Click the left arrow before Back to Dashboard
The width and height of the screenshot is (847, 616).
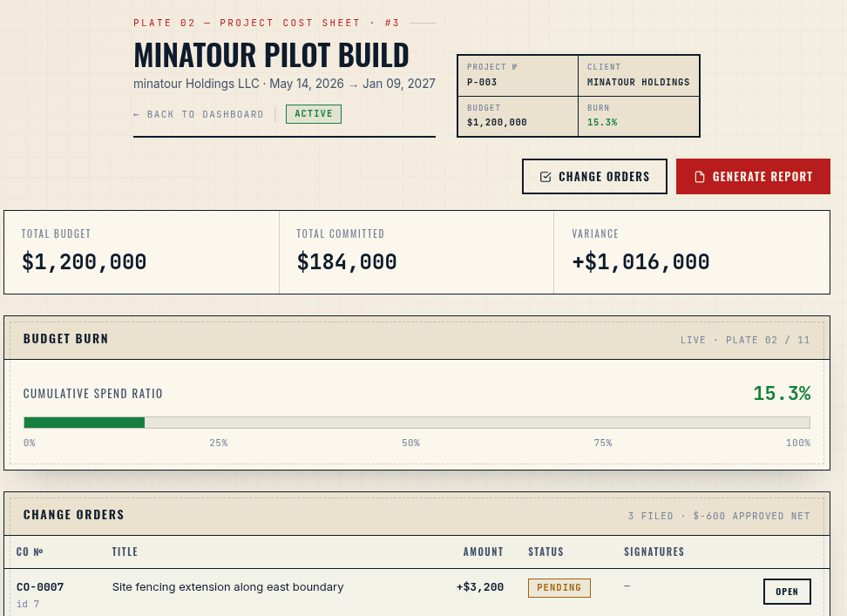tap(136, 114)
